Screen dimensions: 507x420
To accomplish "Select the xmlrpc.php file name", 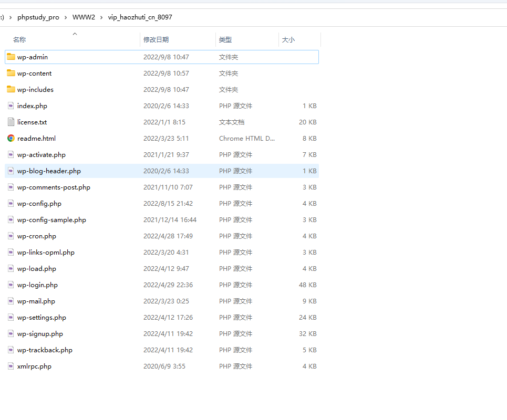I will pos(34,366).
